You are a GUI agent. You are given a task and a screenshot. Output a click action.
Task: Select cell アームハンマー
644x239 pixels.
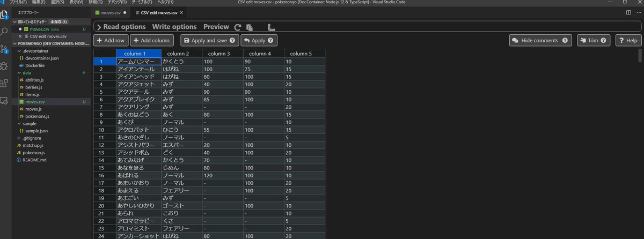(x=138, y=62)
